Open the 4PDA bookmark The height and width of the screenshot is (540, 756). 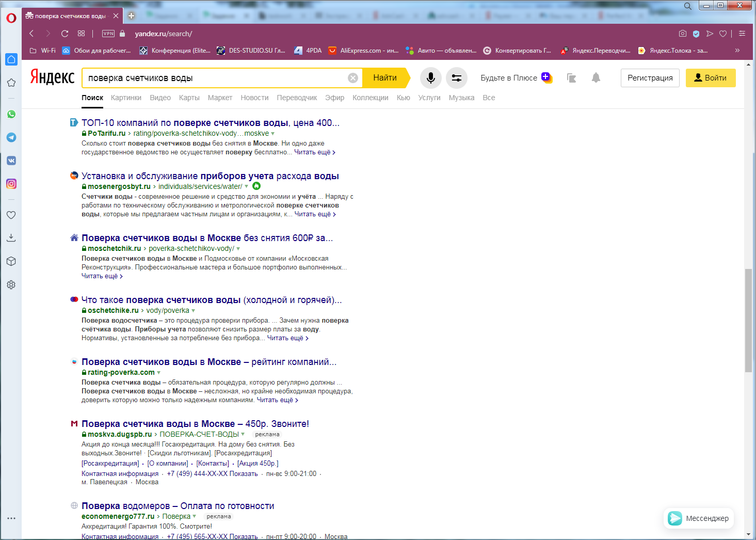[308, 51]
